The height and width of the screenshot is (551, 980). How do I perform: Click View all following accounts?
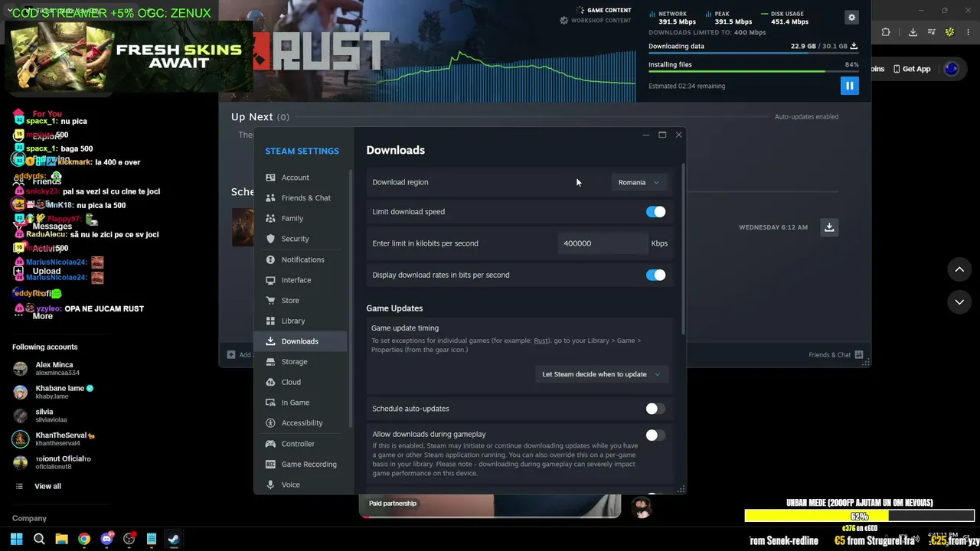coord(47,486)
